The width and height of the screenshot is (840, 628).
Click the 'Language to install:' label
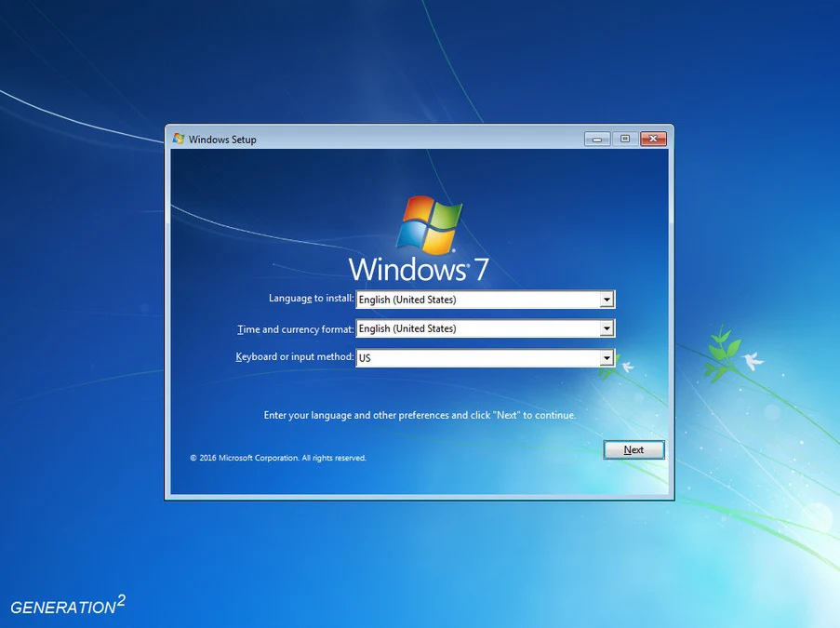tap(312, 299)
